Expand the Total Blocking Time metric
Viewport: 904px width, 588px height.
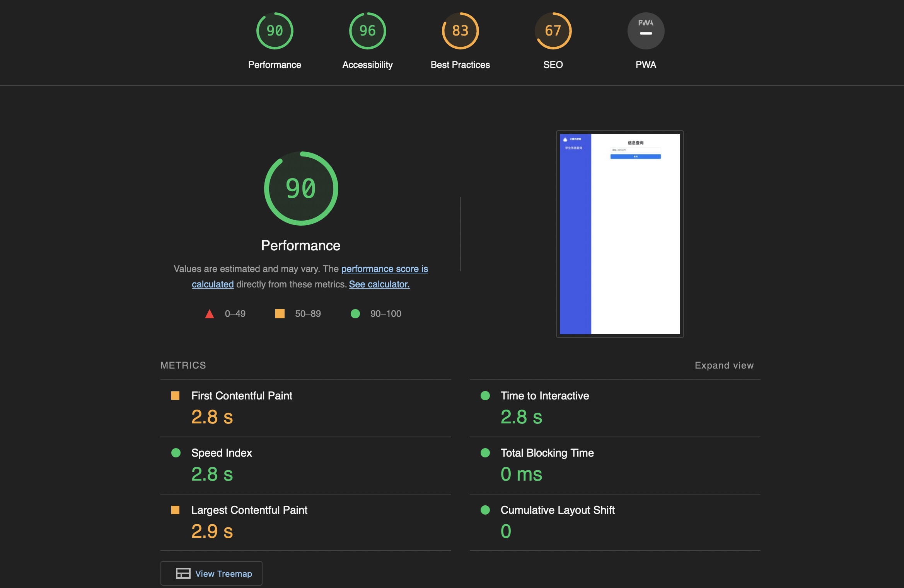click(547, 453)
